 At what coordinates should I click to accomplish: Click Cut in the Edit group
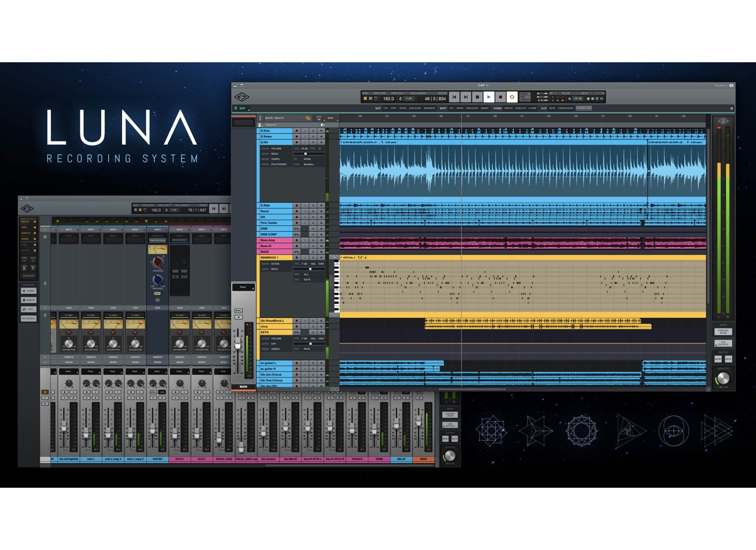pos(386,108)
